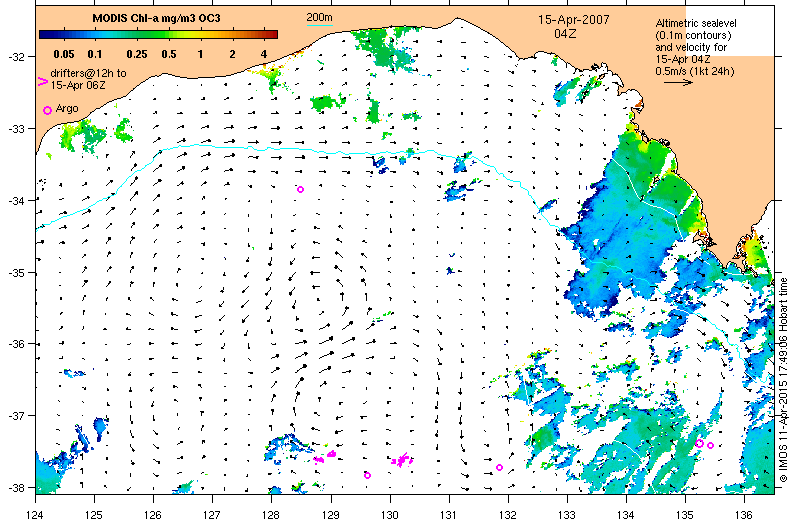Click the '130' longitude axis label
The image size is (800, 520).
pyautogui.click(x=390, y=514)
